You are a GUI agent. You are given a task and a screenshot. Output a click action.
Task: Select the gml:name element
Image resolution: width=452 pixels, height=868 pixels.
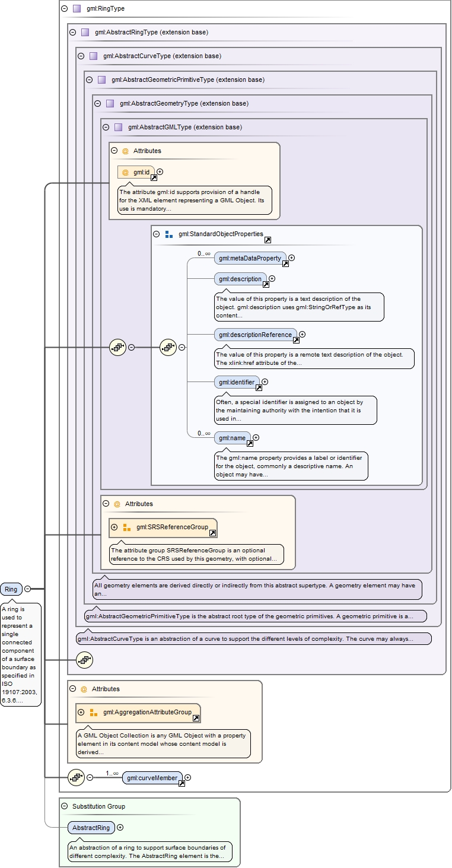(x=232, y=438)
